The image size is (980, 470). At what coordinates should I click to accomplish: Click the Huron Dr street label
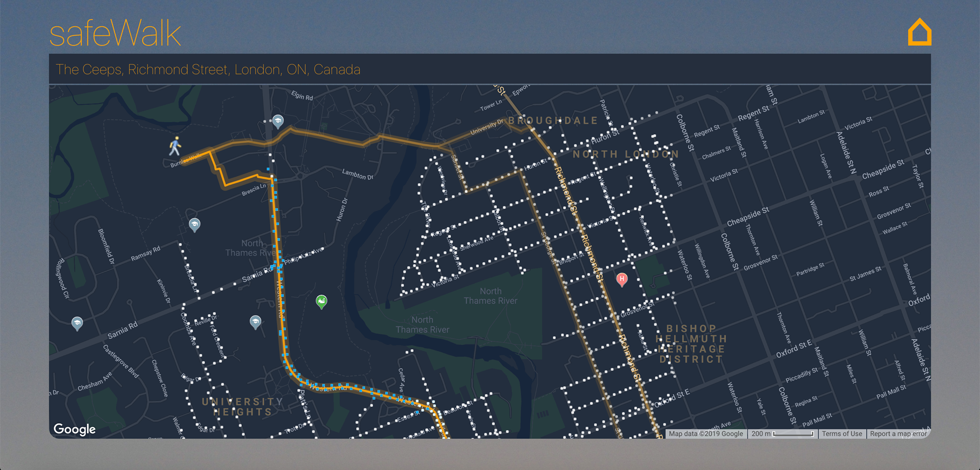click(342, 210)
